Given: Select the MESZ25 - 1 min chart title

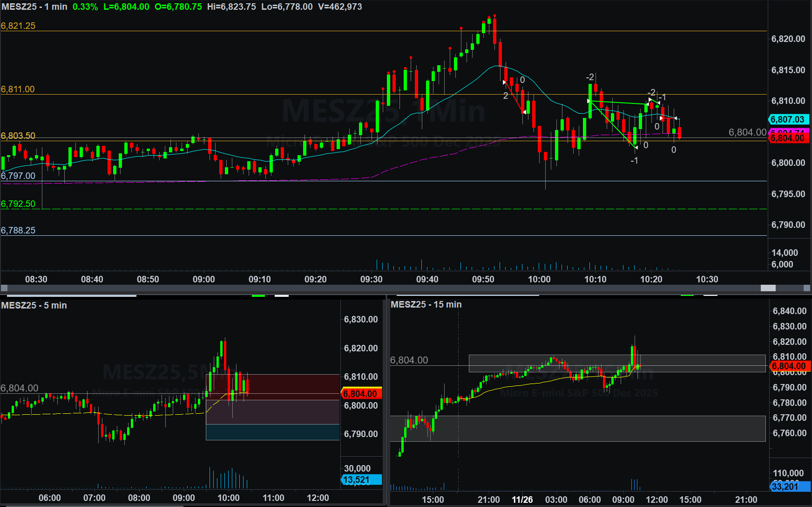Looking at the screenshot, I should 35,7.
